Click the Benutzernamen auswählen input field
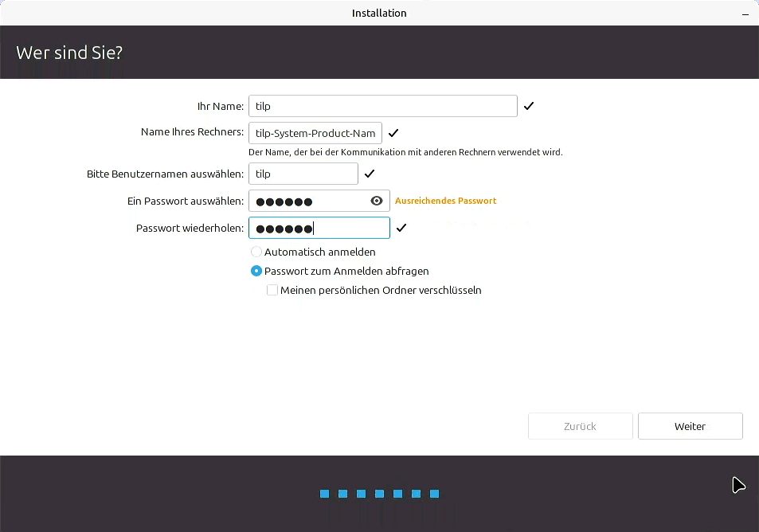The width and height of the screenshot is (759, 532). tap(303, 174)
